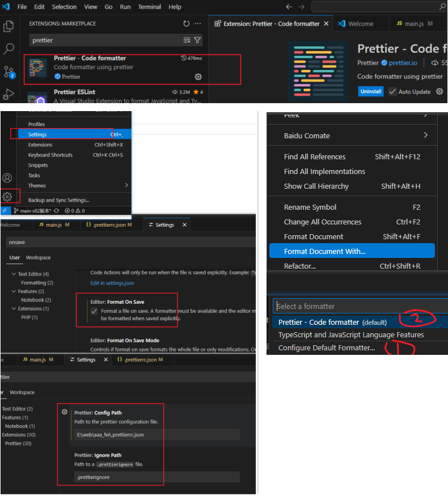Expand the Baidu Comate submenu
Image resolution: width=448 pixels, height=496 pixels.
[425, 135]
